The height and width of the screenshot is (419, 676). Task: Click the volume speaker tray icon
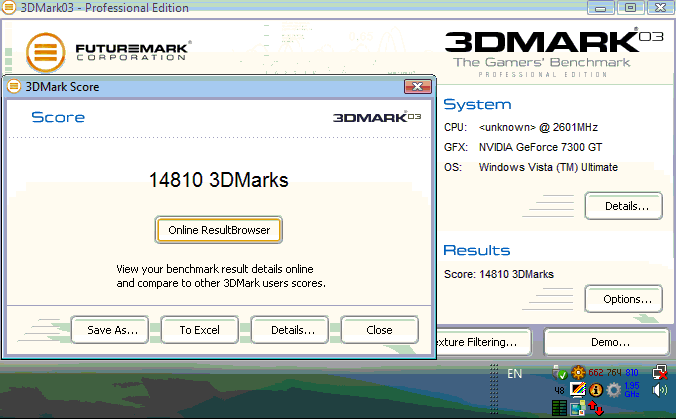[659, 390]
